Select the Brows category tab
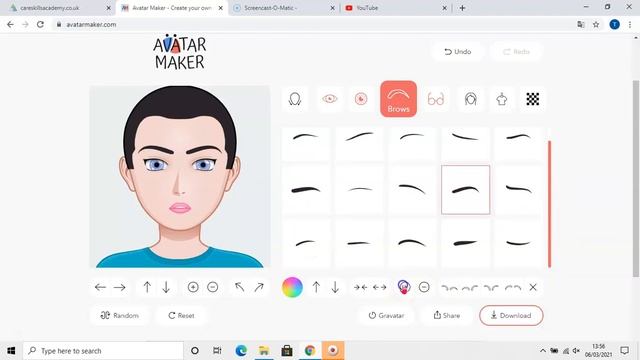Image resolution: width=640 pixels, height=360 pixels. pos(398,99)
